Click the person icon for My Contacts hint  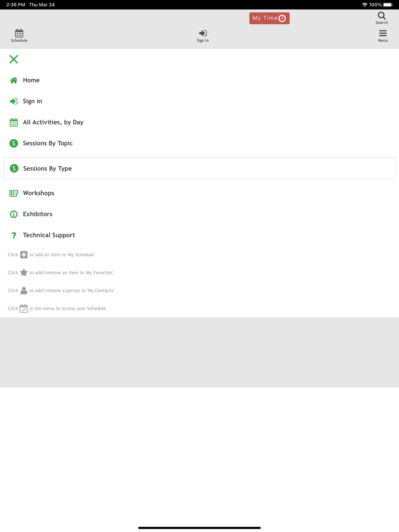(24, 290)
